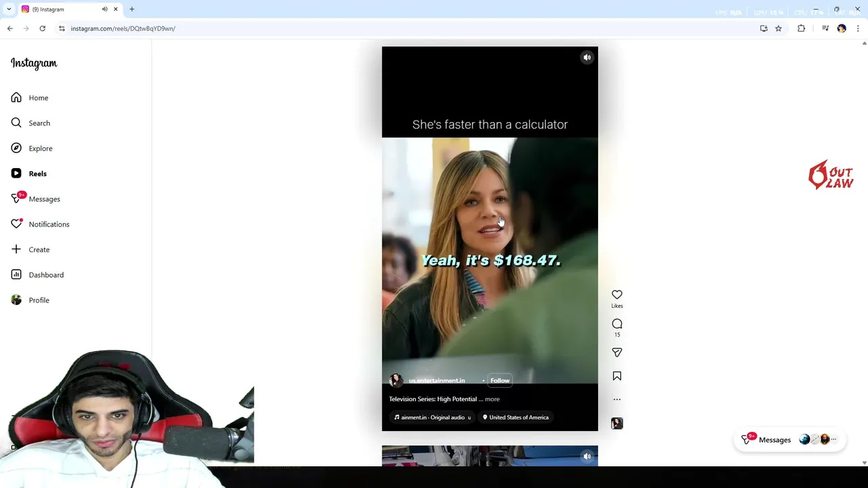
Task: Share the reel with the send icon
Action: pyautogui.click(x=617, y=352)
